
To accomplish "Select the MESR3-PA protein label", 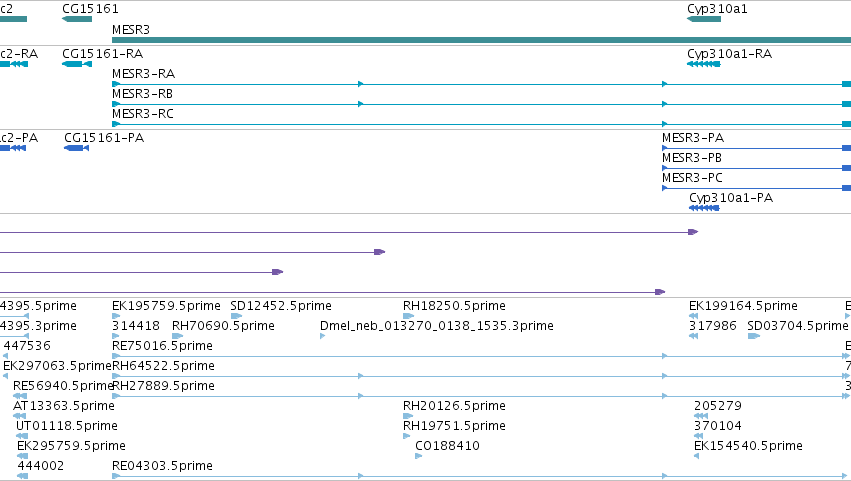I will coord(693,138).
